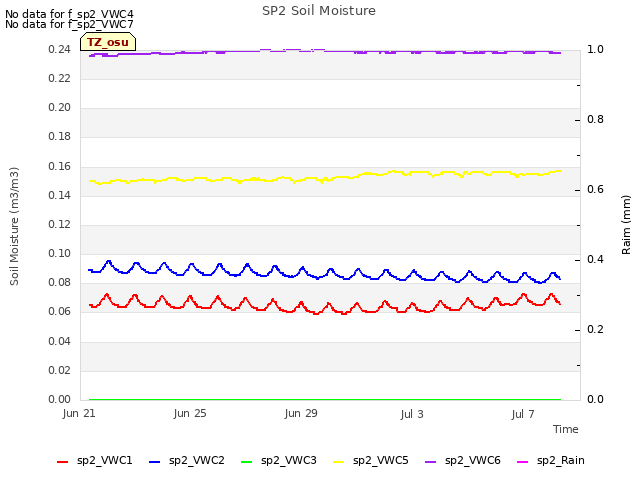
Task: Click the 0.16 left axis tick label
Action: pos(60,167)
